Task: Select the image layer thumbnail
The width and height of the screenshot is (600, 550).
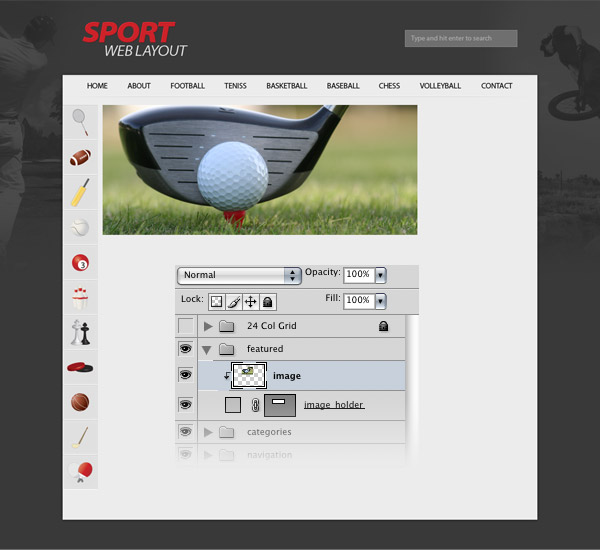Action: click(249, 375)
